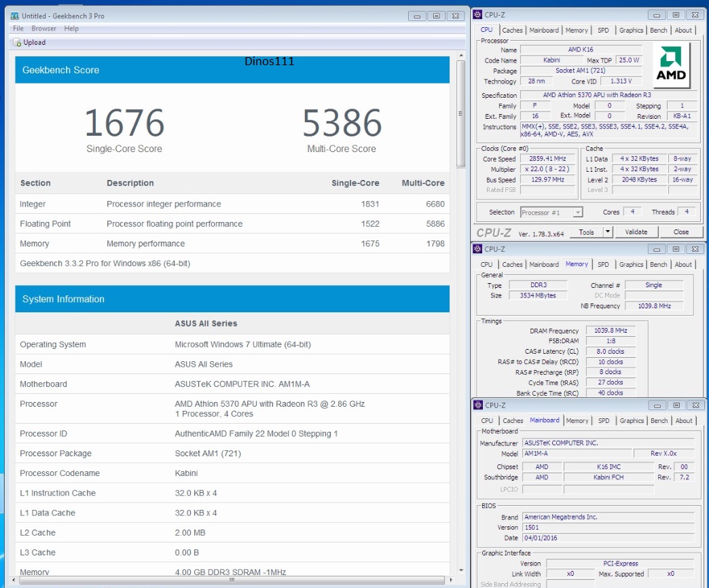The height and width of the screenshot is (588, 709).
Task: Switch to Bench tab in top CPU-Z window
Action: pyautogui.click(x=658, y=31)
